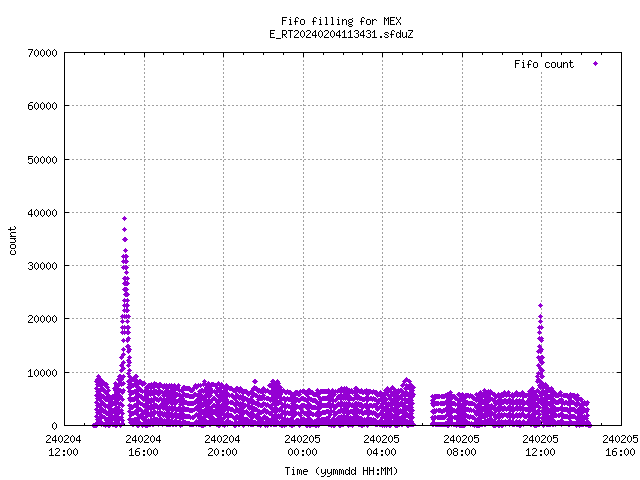Click the y-axis tick 0
Screen dimensions: 640x480
[x=54, y=426]
